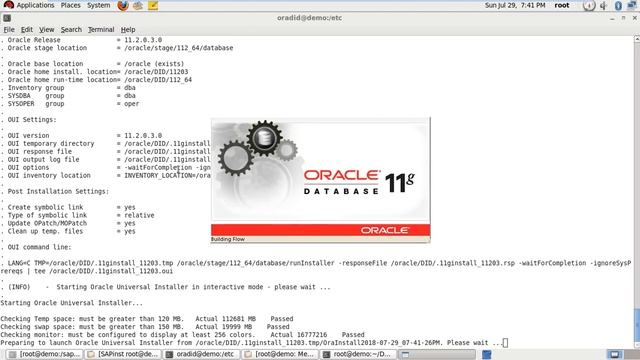Click the 'Post Installation Settings:' line
The height and width of the screenshot is (360, 640).
pyautogui.click(x=58, y=191)
